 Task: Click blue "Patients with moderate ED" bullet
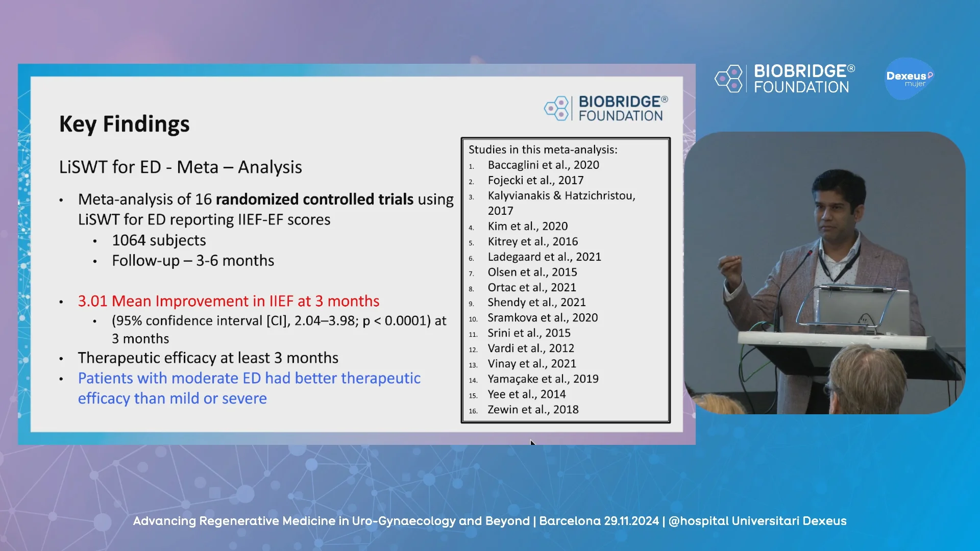[x=249, y=388]
